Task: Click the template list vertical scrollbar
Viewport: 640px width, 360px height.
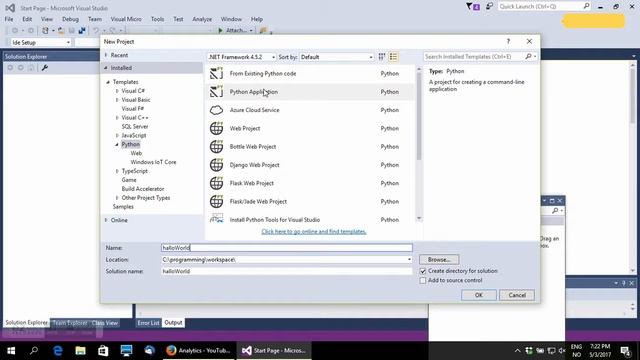Action: click(x=419, y=116)
